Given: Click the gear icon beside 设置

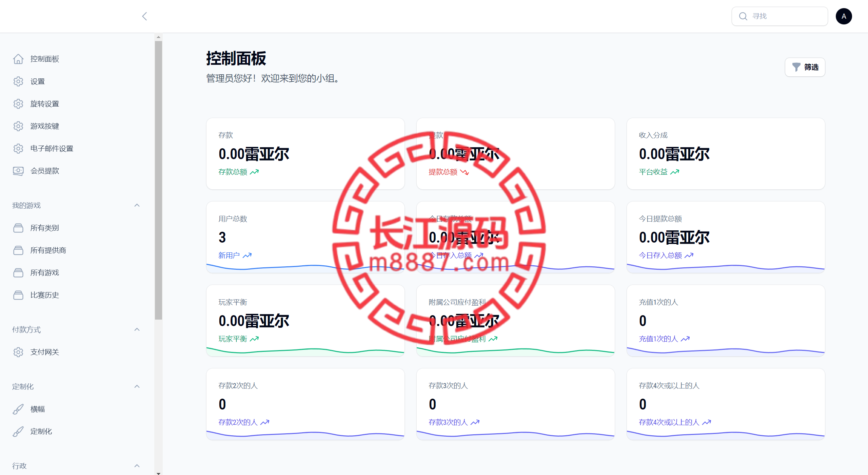Looking at the screenshot, I should [x=18, y=81].
